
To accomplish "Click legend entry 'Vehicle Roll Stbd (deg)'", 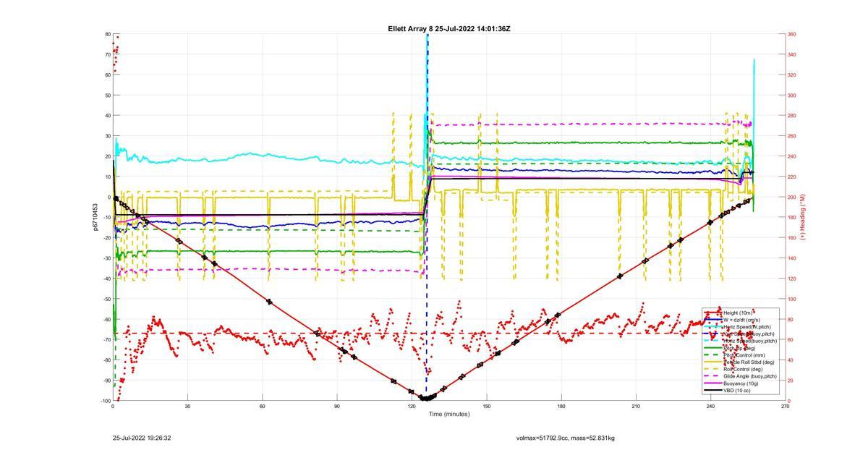I will point(749,362).
